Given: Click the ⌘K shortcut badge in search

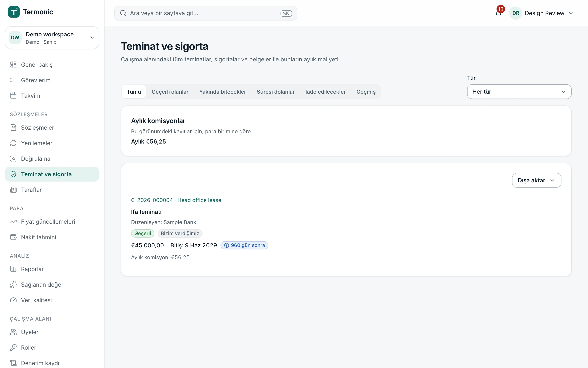Looking at the screenshot, I should 286,13.
